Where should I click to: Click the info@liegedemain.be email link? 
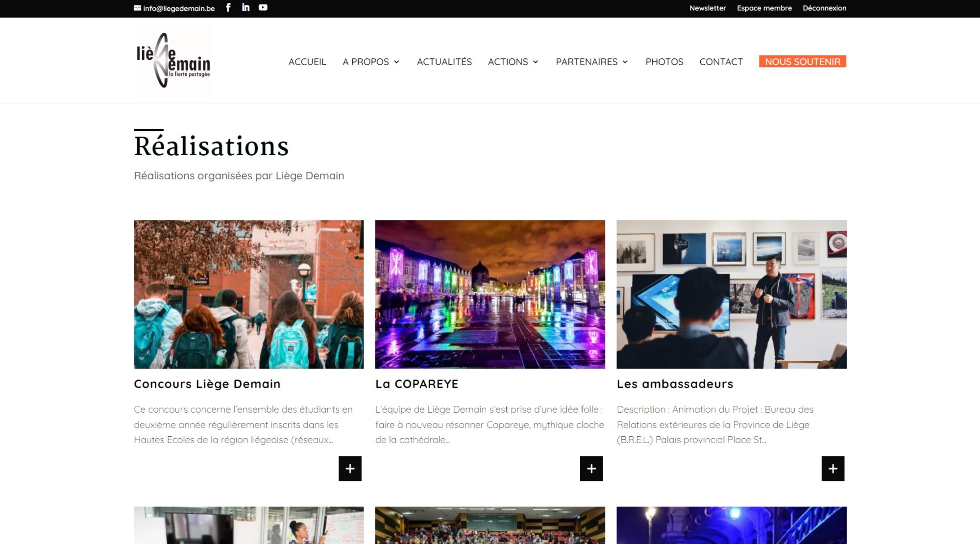[179, 8]
